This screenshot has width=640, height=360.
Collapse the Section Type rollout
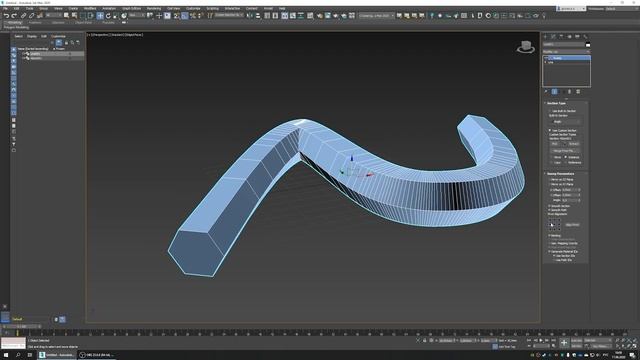click(x=556, y=103)
